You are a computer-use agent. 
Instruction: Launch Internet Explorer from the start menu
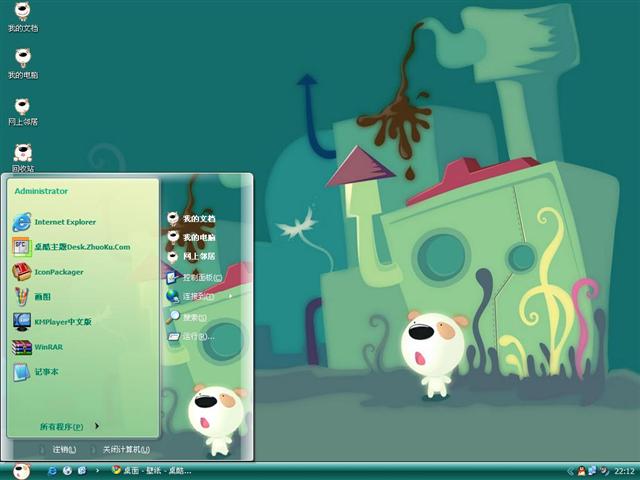pyautogui.click(x=54, y=222)
